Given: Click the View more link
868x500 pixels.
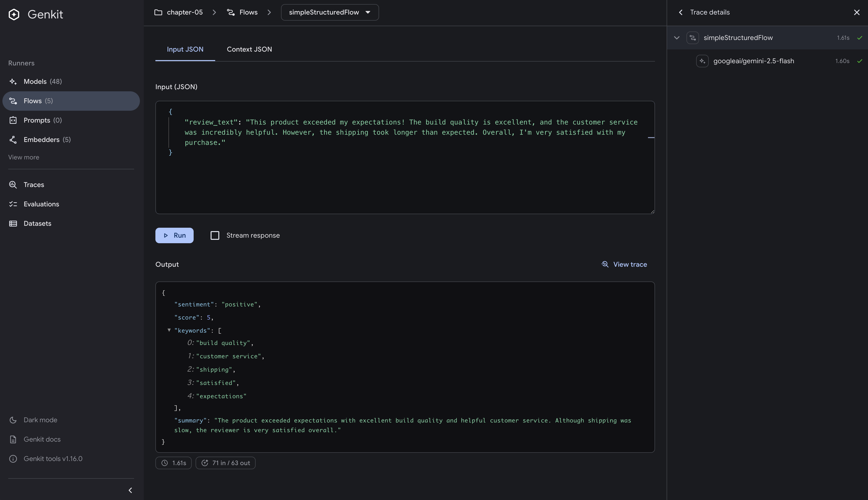Looking at the screenshot, I should [x=24, y=157].
